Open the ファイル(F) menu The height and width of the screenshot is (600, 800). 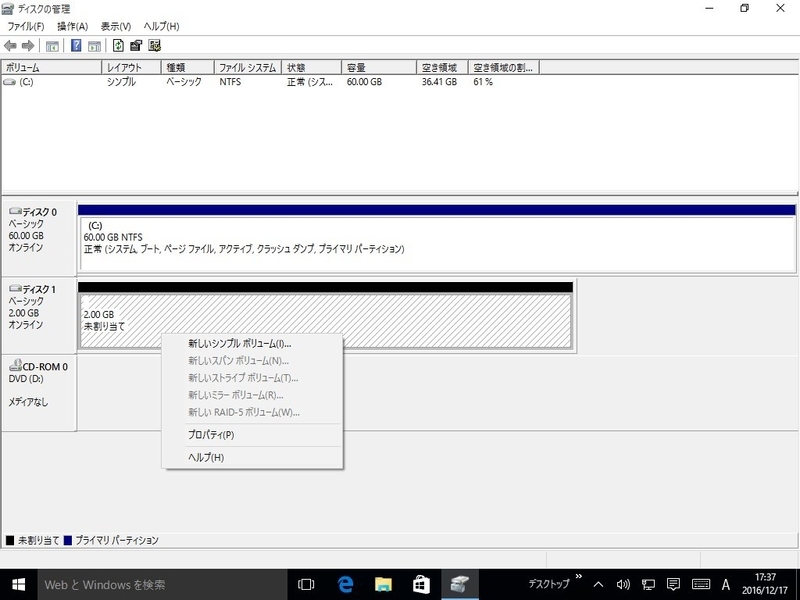tap(26, 26)
